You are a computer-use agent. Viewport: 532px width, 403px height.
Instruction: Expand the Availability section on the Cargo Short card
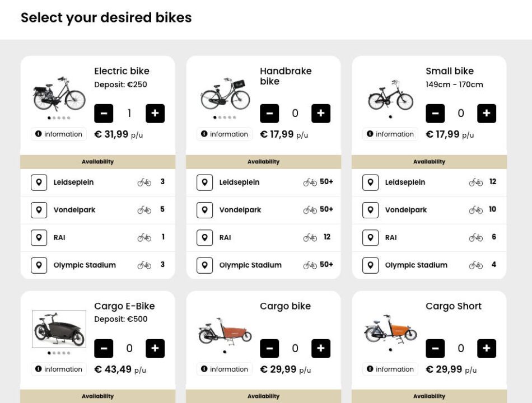[430, 396]
